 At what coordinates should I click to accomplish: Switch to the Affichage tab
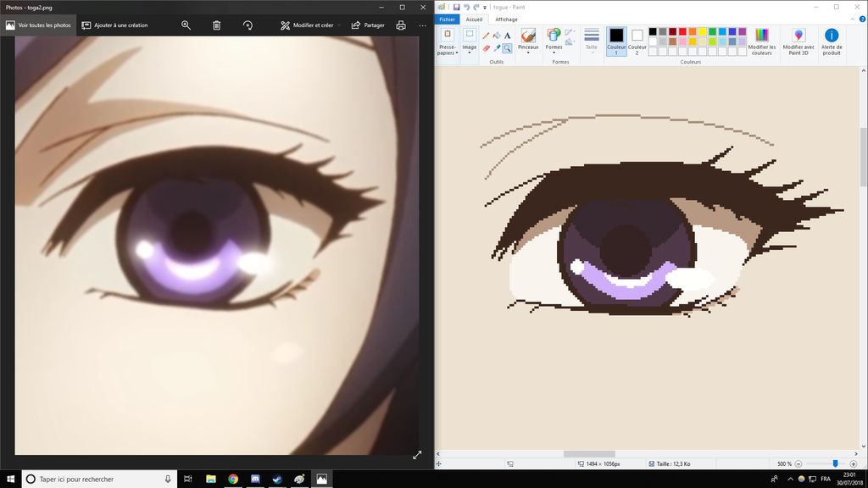coord(506,19)
